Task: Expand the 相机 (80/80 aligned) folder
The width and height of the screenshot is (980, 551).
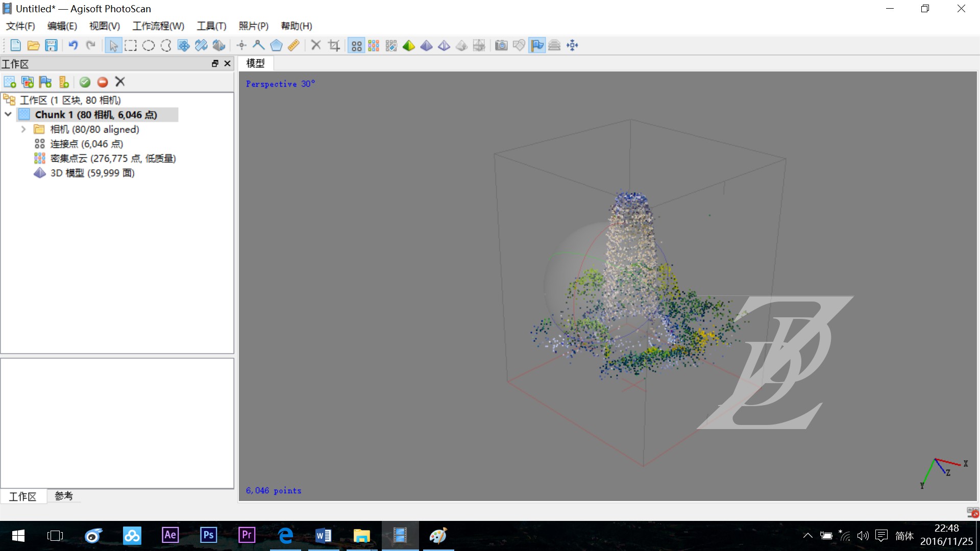Action: [x=23, y=129]
